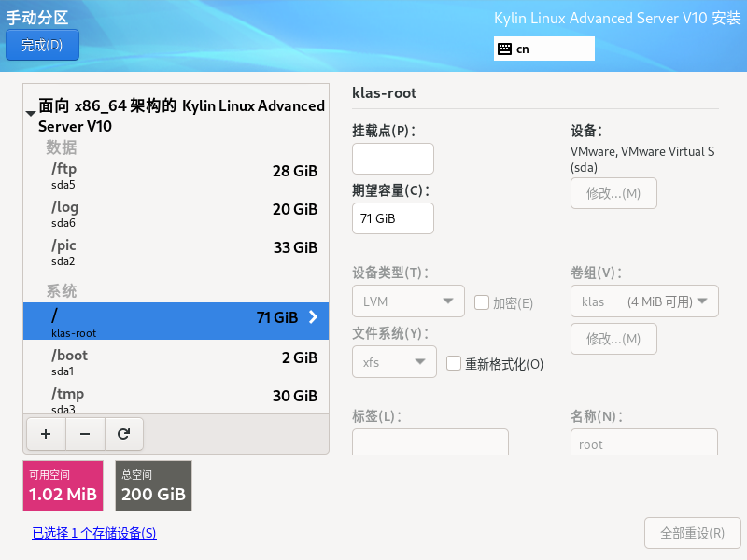Enable the 重新格式化 reformat checkbox
Viewport: 747px width, 560px height.
pyautogui.click(x=454, y=363)
